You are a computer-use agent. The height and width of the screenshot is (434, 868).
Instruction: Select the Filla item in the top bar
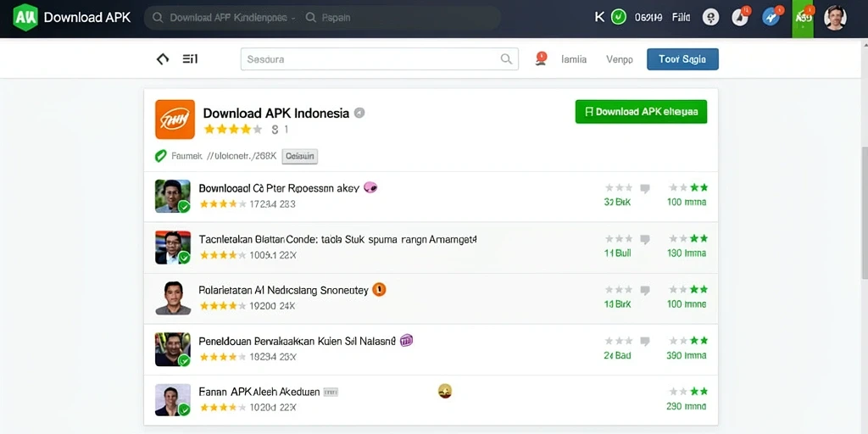[681, 17]
